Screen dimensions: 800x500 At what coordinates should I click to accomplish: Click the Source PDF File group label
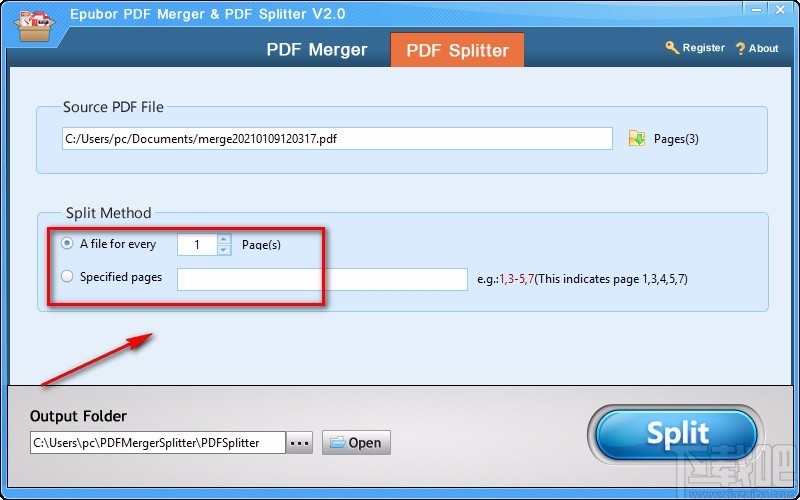click(113, 107)
